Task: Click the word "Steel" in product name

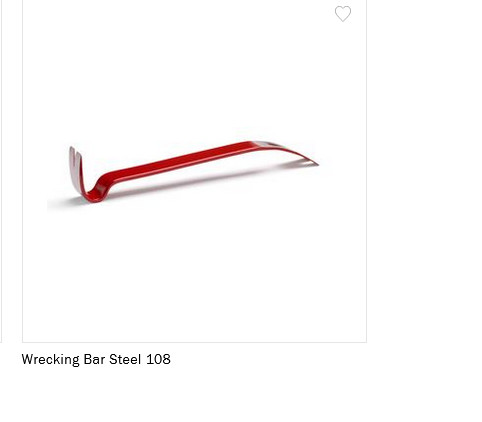Action: pyautogui.click(x=125, y=359)
